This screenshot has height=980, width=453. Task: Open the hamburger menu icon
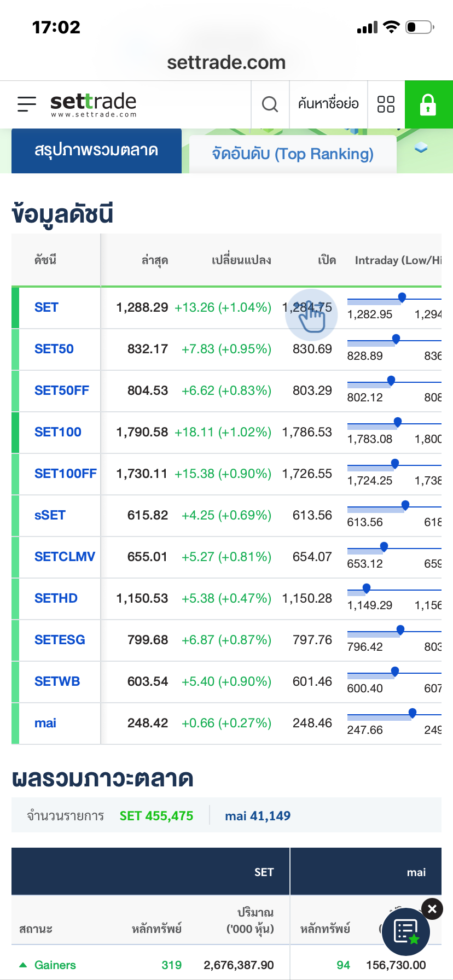pos(26,104)
